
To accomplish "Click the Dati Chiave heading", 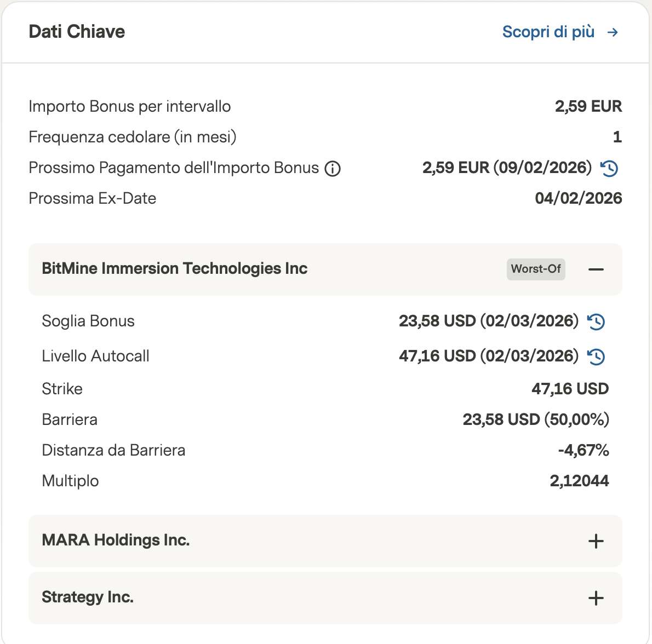I will 77,32.
